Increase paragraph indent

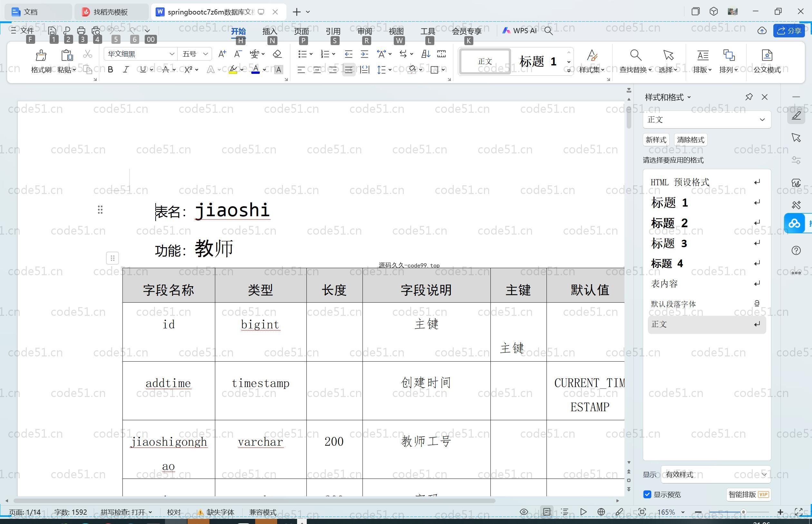(364, 54)
